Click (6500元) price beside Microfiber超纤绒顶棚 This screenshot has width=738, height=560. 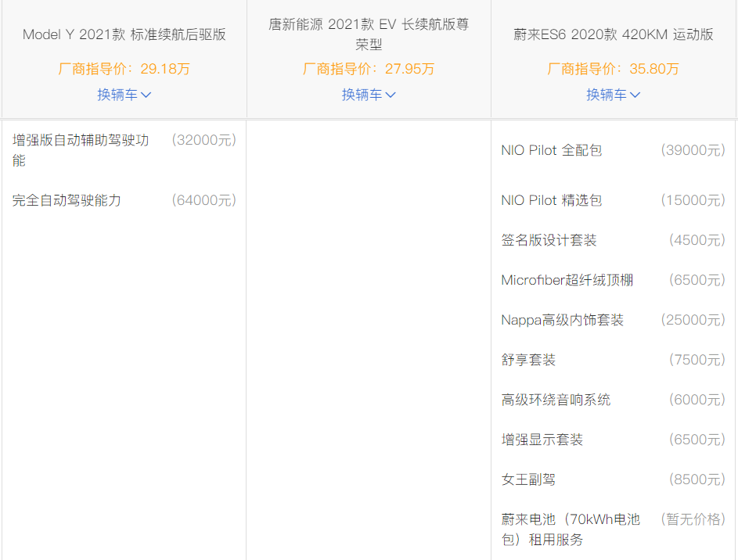click(x=697, y=280)
